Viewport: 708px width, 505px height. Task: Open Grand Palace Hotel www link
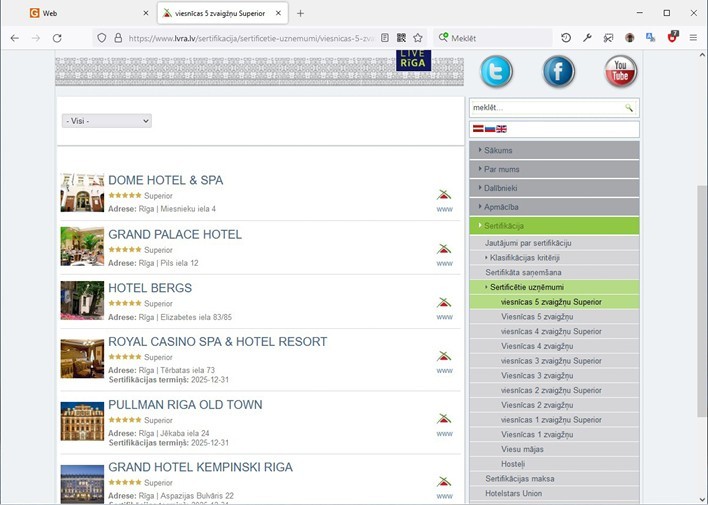point(444,263)
